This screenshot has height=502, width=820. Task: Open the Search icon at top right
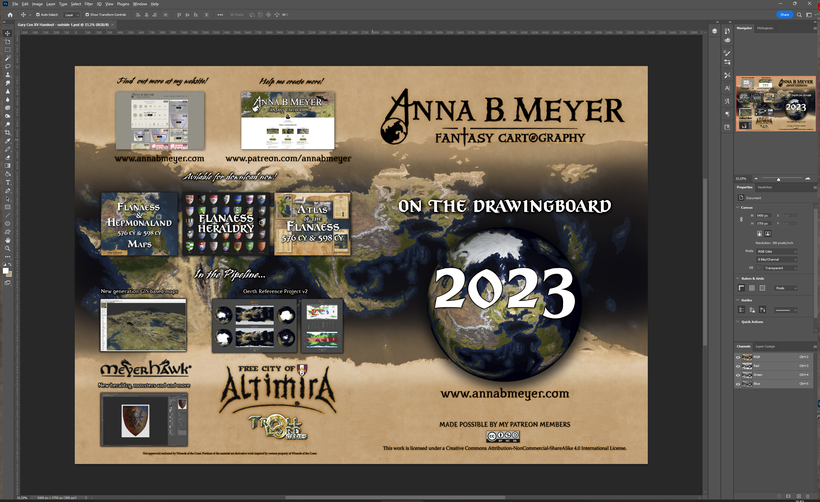click(799, 15)
